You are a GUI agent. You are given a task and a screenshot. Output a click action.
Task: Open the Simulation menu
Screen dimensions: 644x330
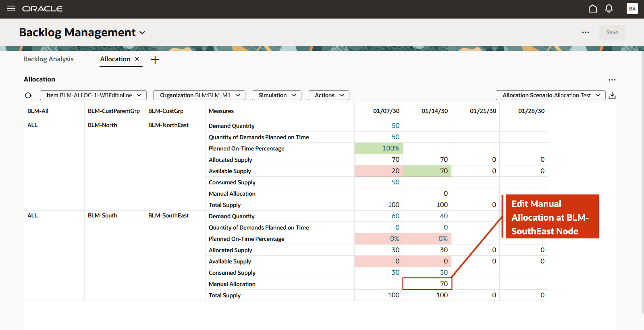coord(276,95)
